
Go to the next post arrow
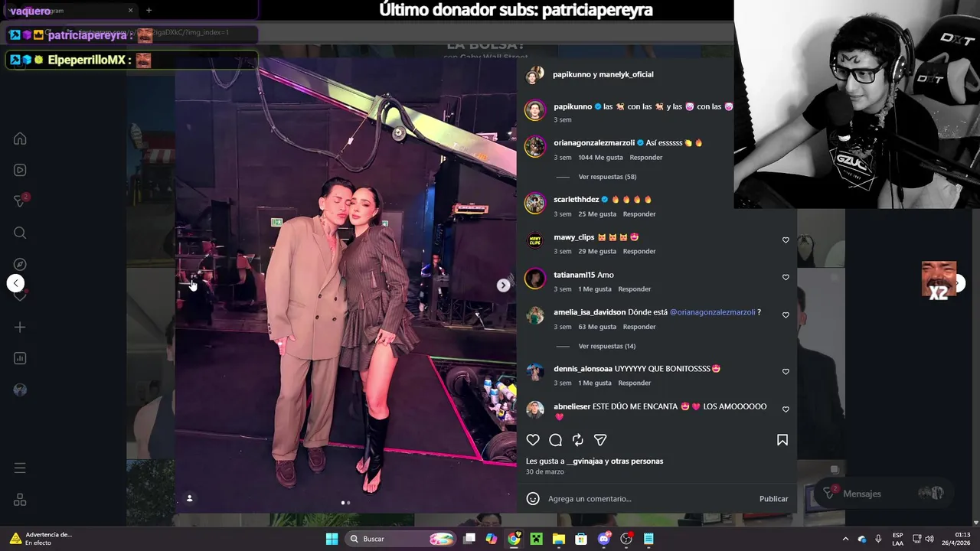click(959, 283)
